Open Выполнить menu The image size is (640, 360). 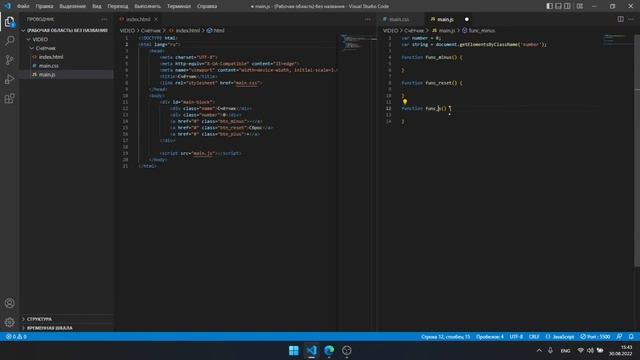point(147,6)
